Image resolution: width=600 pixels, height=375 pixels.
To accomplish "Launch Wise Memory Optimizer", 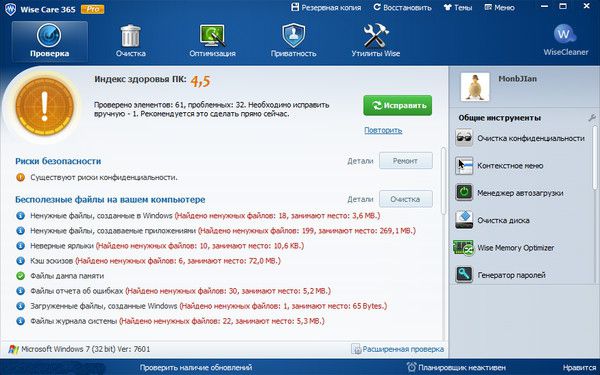I will coord(504,248).
